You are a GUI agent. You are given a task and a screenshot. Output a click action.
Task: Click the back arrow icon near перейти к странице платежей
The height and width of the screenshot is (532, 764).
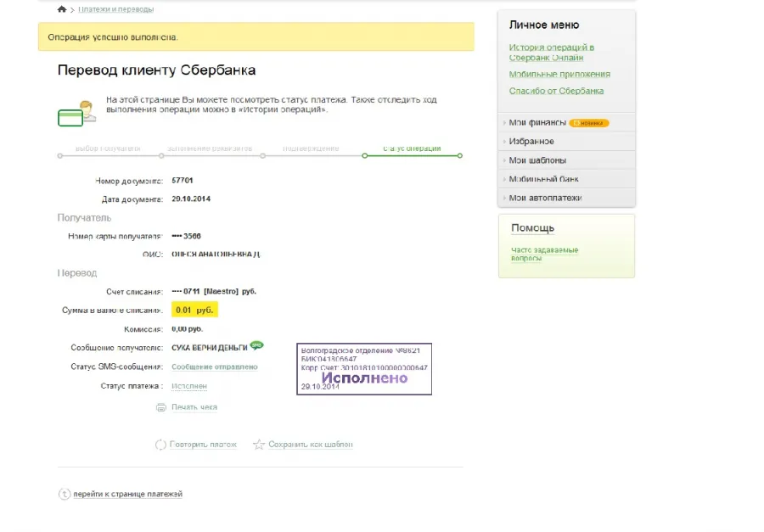coord(65,494)
